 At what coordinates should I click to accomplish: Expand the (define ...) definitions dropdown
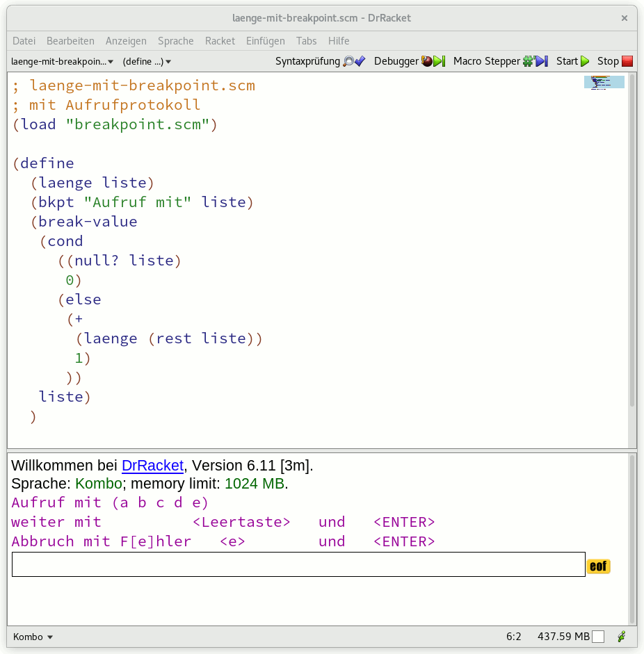click(x=147, y=61)
